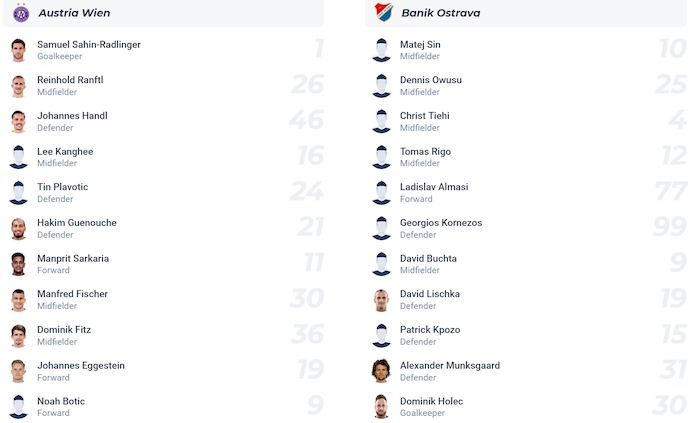Open the Austria Wien team link
This screenshot has width=690, height=423.
click(x=74, y=13)
